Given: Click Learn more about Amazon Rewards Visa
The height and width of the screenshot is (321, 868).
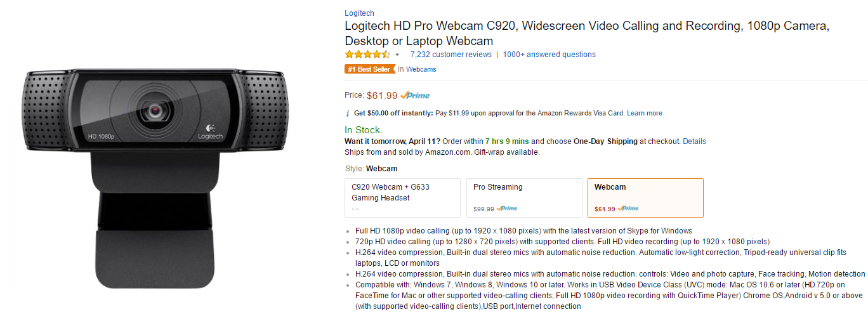Looking at the screenshot, I should pos(645,113).
